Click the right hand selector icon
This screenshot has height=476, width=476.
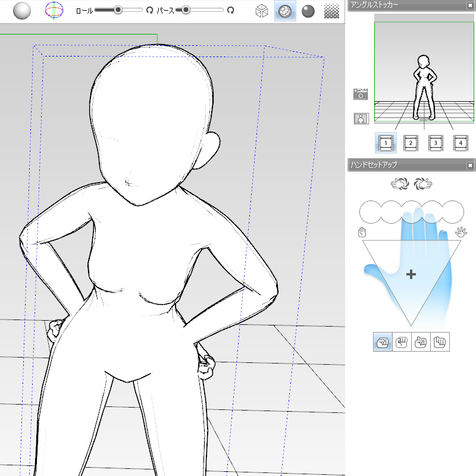[x=422, y=184]
